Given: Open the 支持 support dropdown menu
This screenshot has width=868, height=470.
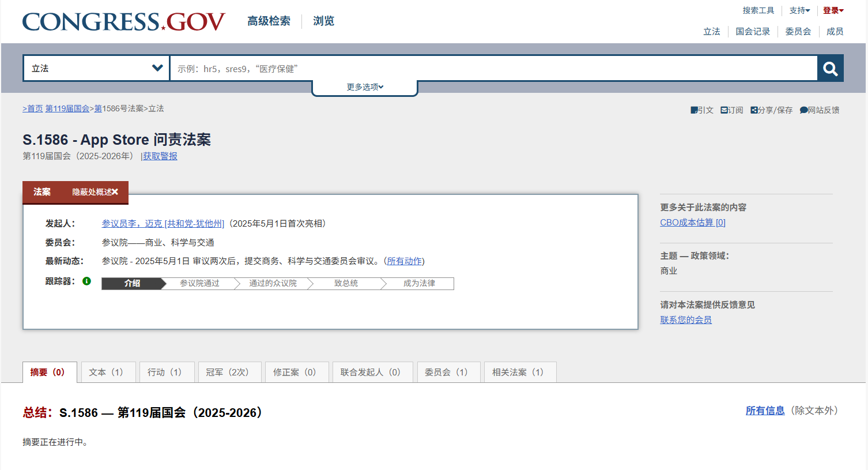Looking at the screenshot, I should (x=799, y=10).
